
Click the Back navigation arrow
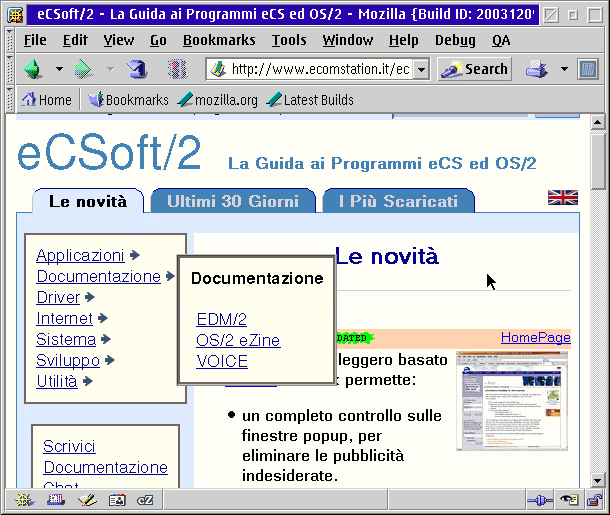pos(34,69)
